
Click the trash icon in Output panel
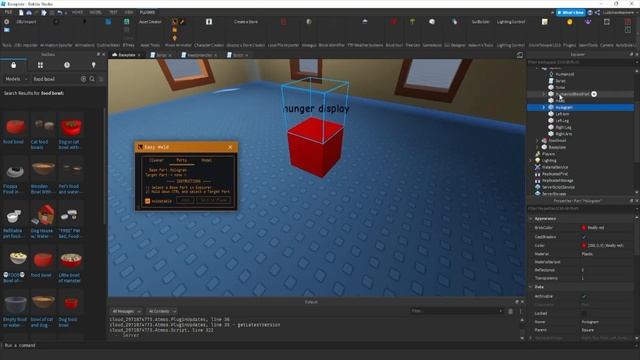click(510, 311)
